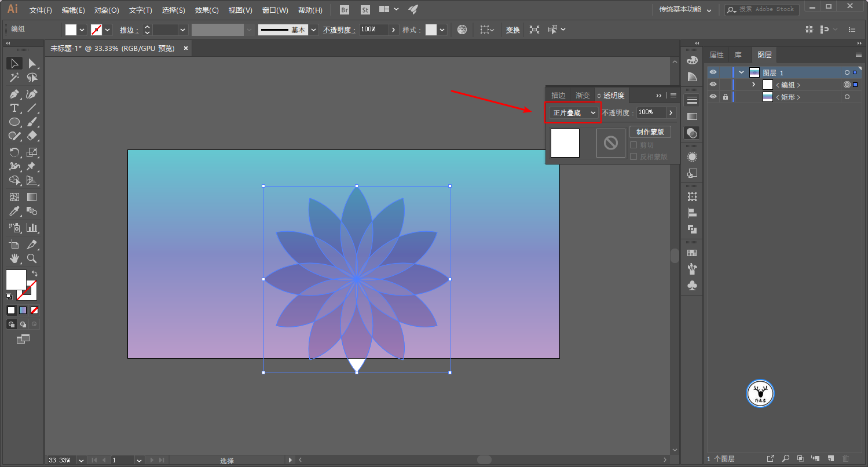Open the 效果(C) menu
This screenshot has height=467, width=868.
pyautogui.click(x=207, y=10)
